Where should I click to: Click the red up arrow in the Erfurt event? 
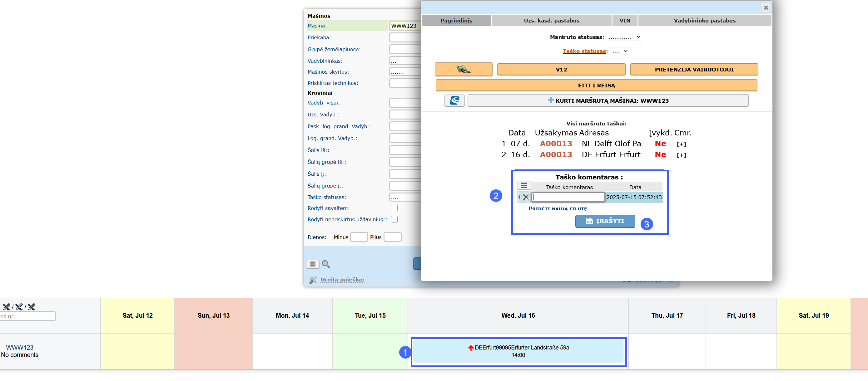(x=471, y=348)
